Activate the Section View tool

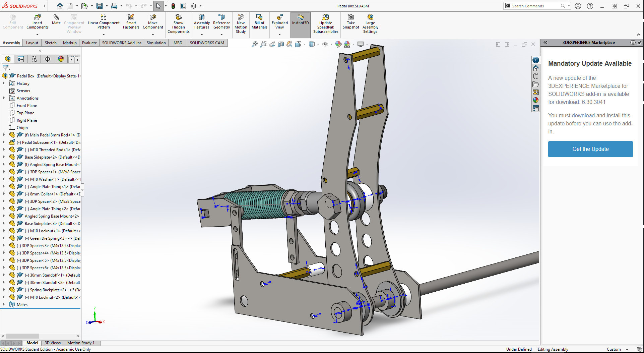click(x=280, y=44)
